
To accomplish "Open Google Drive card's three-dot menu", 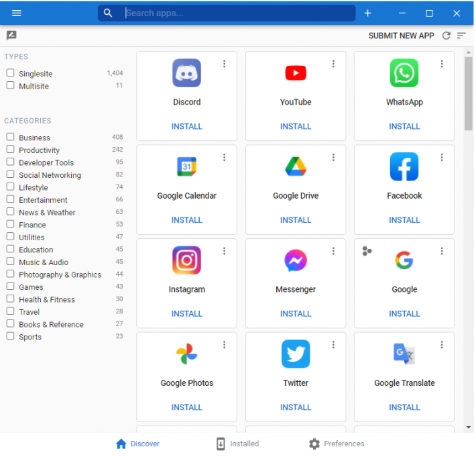I will pos(333,158).
